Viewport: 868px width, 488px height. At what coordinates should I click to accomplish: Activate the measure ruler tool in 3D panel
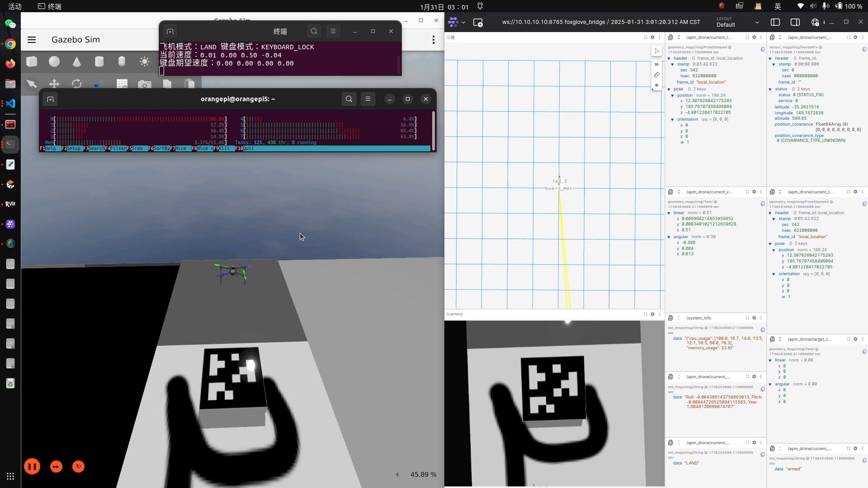pyautogui.click(x=657, y=75)
